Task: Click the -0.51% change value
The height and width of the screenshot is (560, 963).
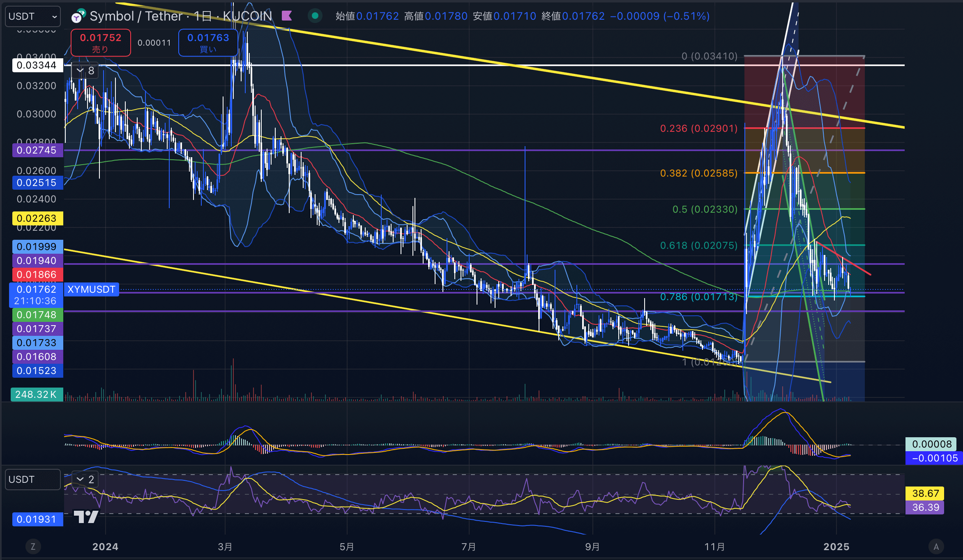Action: tap(687, 16)
